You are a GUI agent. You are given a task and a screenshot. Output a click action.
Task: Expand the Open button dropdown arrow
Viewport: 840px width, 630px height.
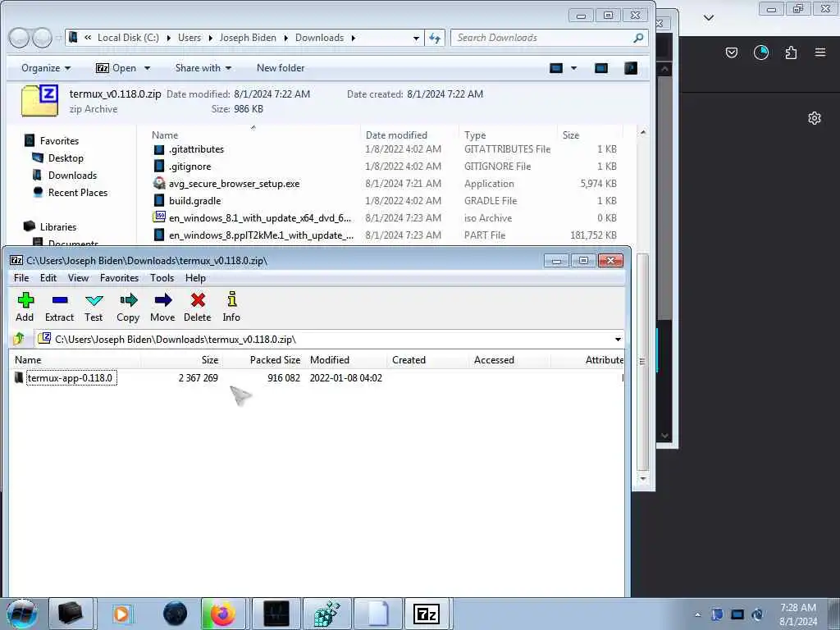point(148,68)
